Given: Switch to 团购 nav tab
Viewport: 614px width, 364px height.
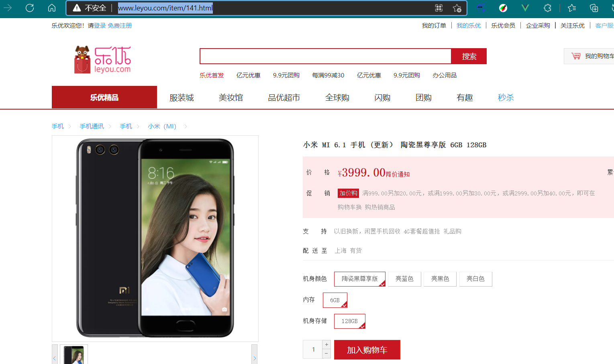Looking at the screenshot, I should coord(424,98).
